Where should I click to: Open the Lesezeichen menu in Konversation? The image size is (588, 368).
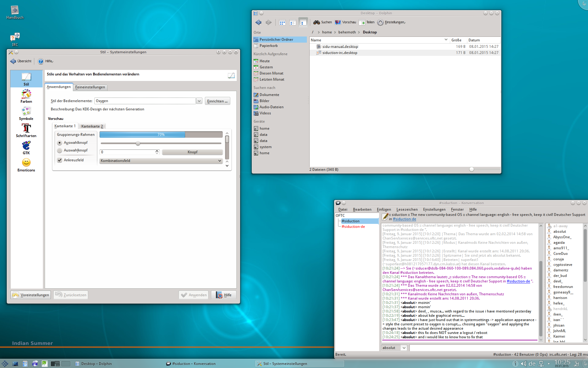(407, 209)
